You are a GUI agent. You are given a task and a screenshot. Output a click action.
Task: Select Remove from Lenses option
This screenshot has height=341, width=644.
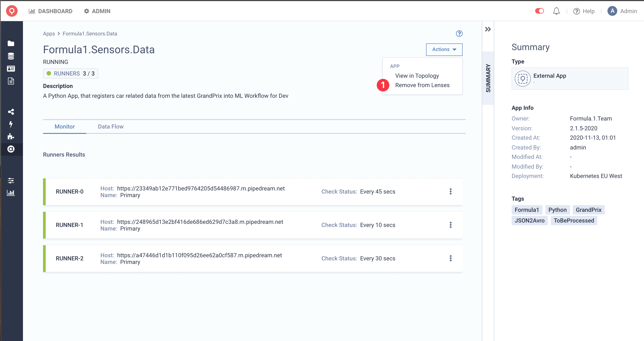pyautogui.click(x=422, y=85)
